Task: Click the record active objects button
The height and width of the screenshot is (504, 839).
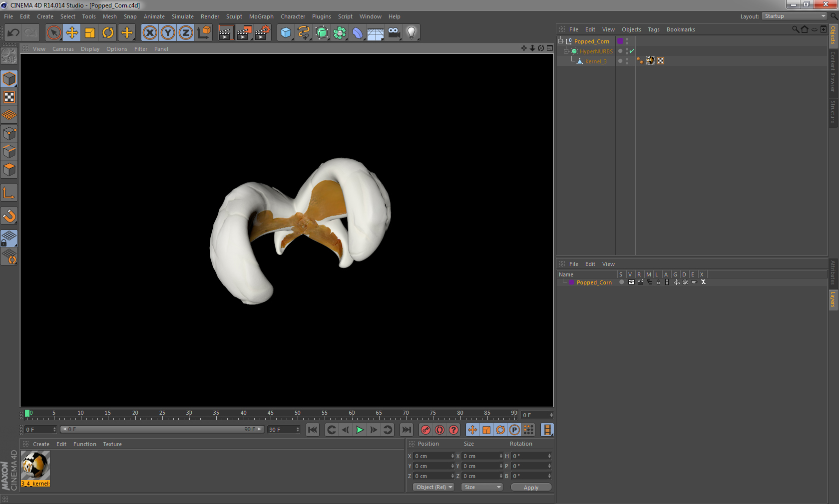Action: click(425, 430)
